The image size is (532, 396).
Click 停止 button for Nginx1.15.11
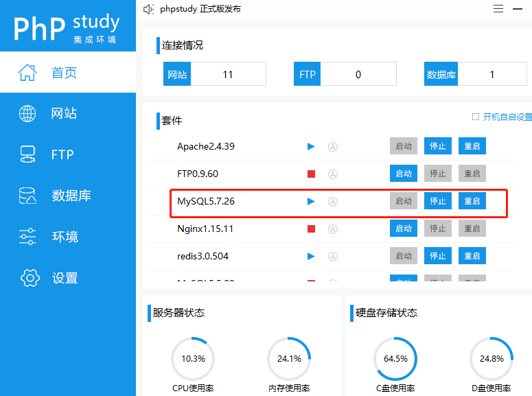[x=438, y=229]
